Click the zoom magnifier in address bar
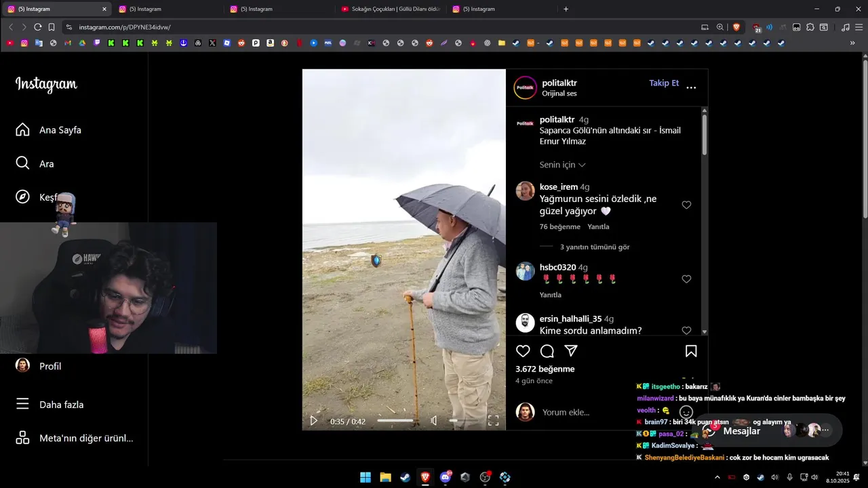Viewport: 868px width, 488px height. [720, 27]
